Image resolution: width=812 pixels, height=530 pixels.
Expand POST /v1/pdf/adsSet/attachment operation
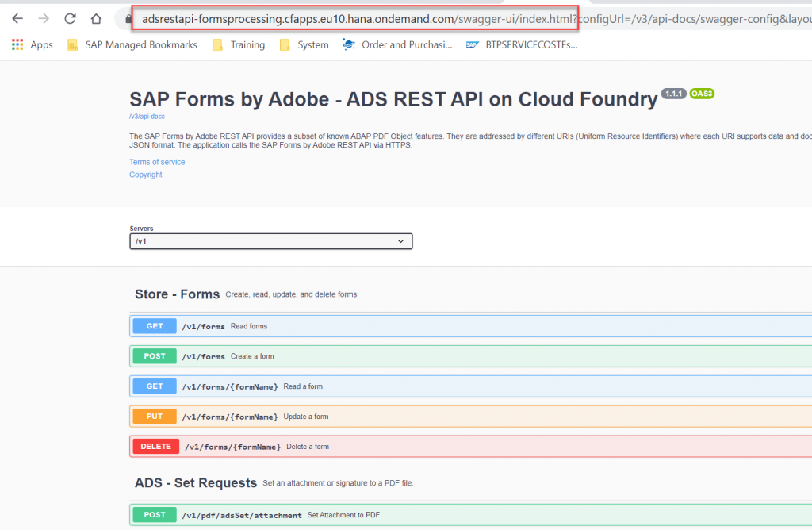coord(471,515)
